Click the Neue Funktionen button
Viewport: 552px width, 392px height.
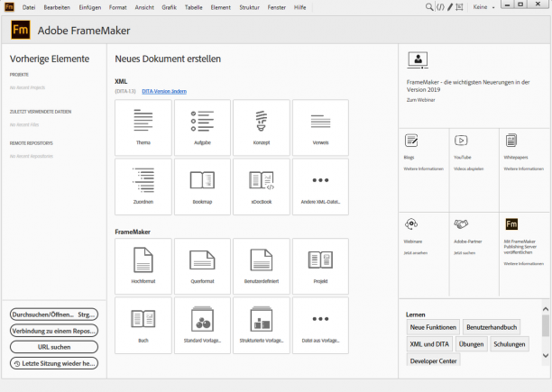coord(433,327)
